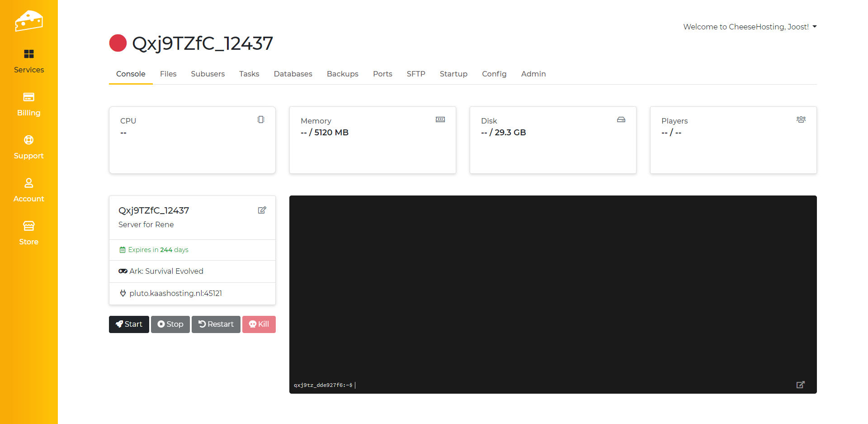Open Services from the sidebar

coord(28,61)
